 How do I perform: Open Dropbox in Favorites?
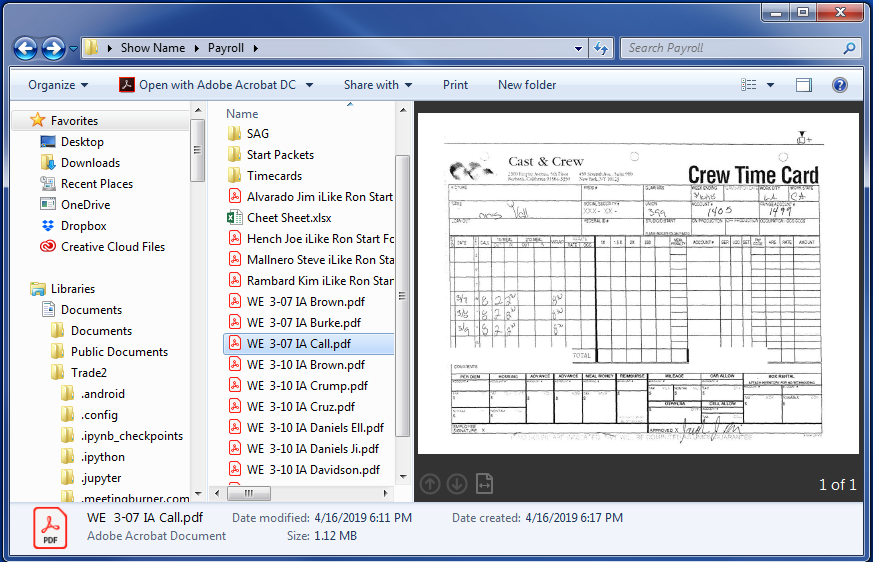point(85,226)
